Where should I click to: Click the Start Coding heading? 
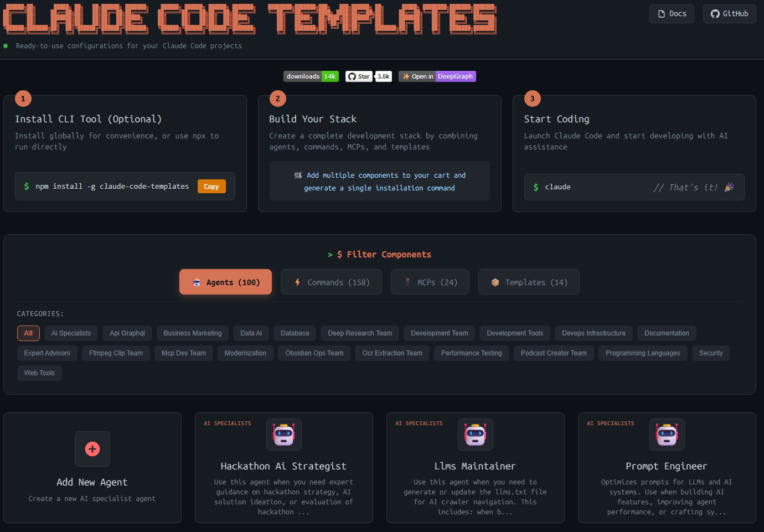tap(557, 119)
